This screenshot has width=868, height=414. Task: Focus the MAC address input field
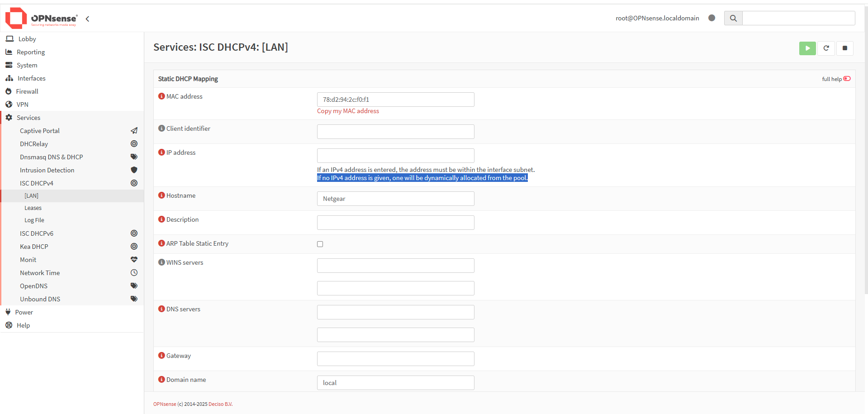coord(396,100)
